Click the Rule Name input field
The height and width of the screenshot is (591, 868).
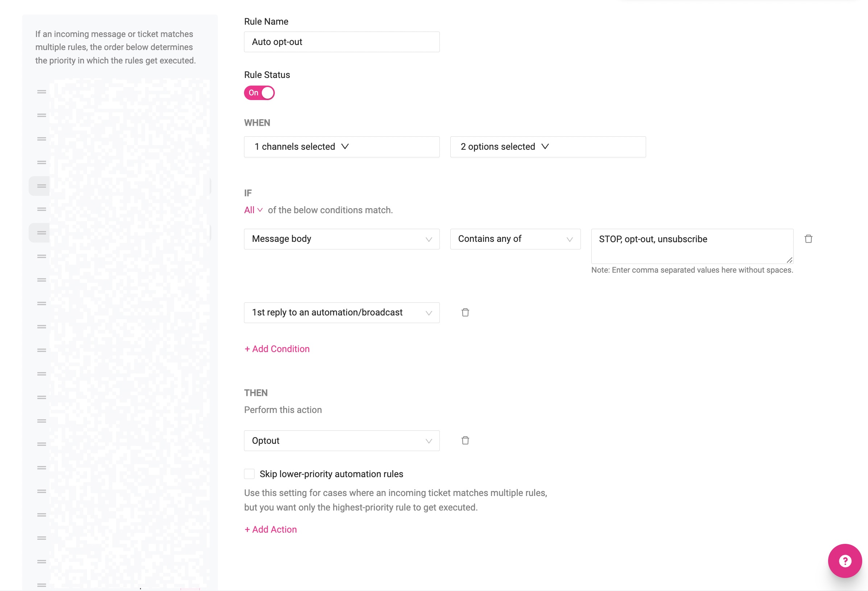coord(342,42)
